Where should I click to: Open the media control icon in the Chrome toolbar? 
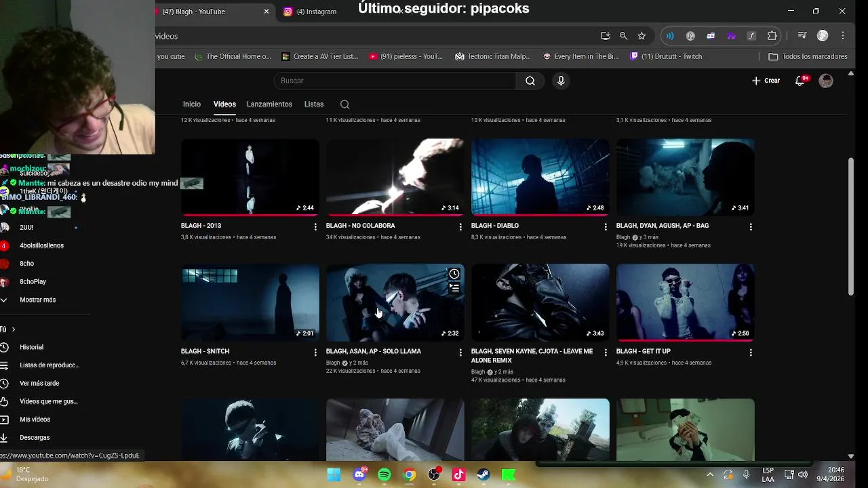[802, 36]
